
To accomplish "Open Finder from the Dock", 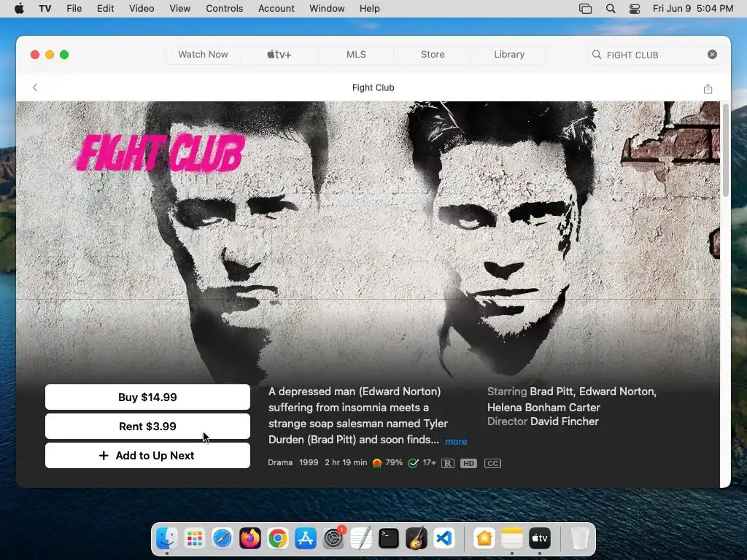I will point(167,539).
